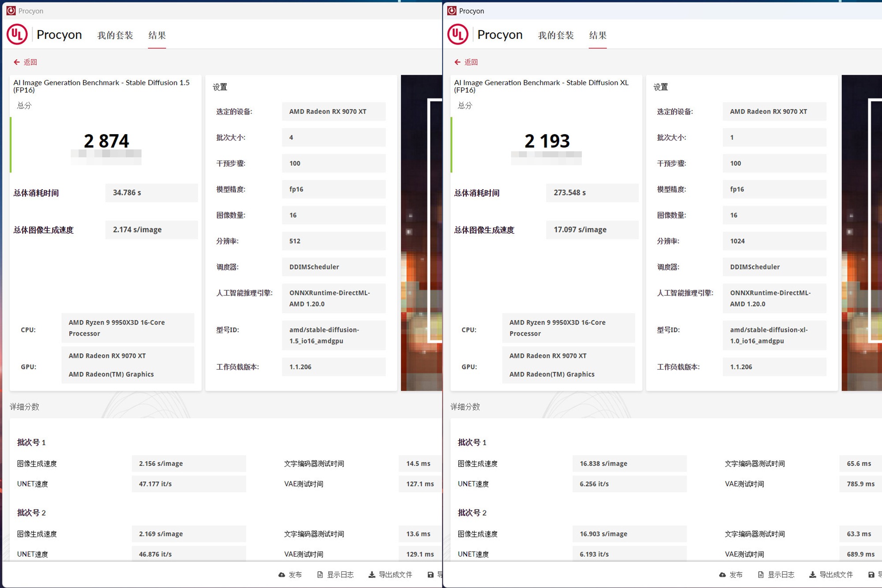Click the Procyon app icon in the left title bar
The width and height of the screenshot is (882, 588).
click(x=11, y=11)
